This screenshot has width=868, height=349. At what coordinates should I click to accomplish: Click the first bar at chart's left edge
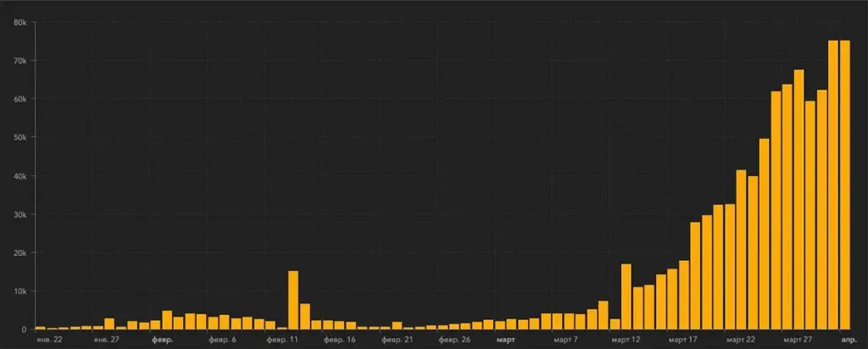click(x=40, y=327)
